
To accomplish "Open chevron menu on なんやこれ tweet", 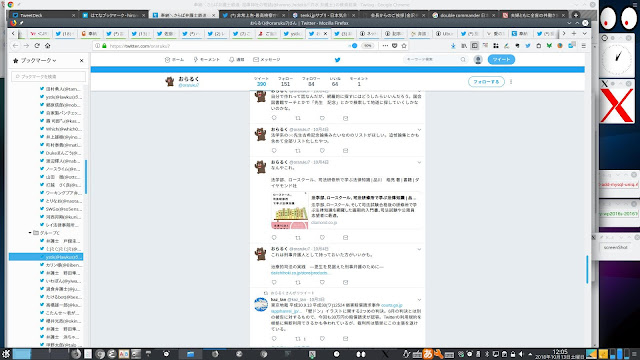I will pos(419,162).
